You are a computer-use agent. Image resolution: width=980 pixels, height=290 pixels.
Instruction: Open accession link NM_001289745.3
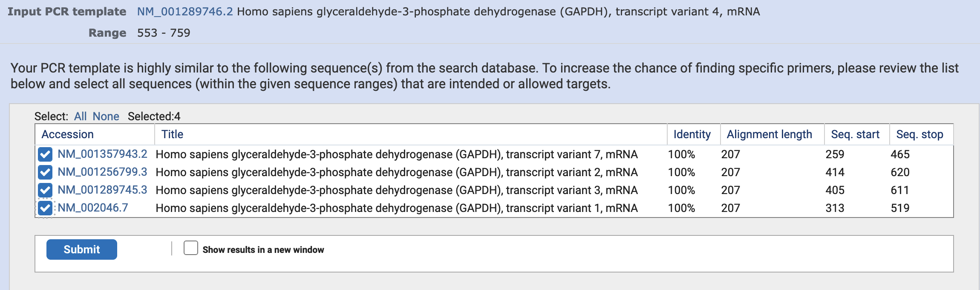click(102, 190)
